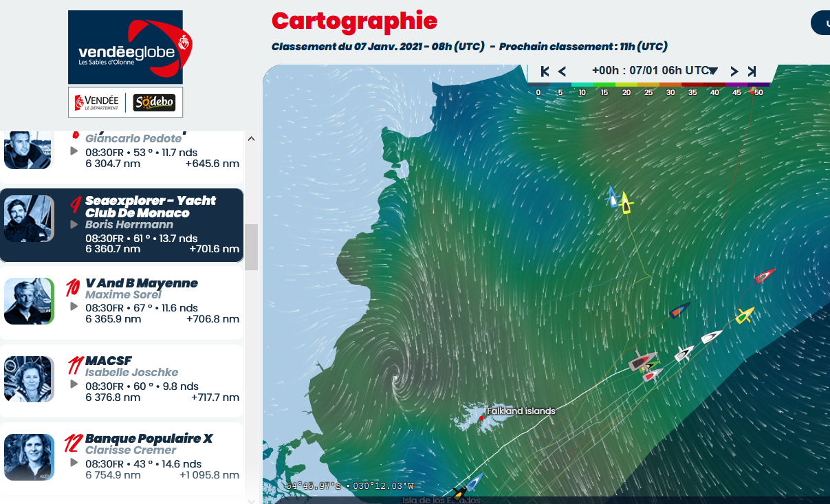Click the gap value +701.6 nm
Viewport: 830px width, 504px height.
[215, 249]
